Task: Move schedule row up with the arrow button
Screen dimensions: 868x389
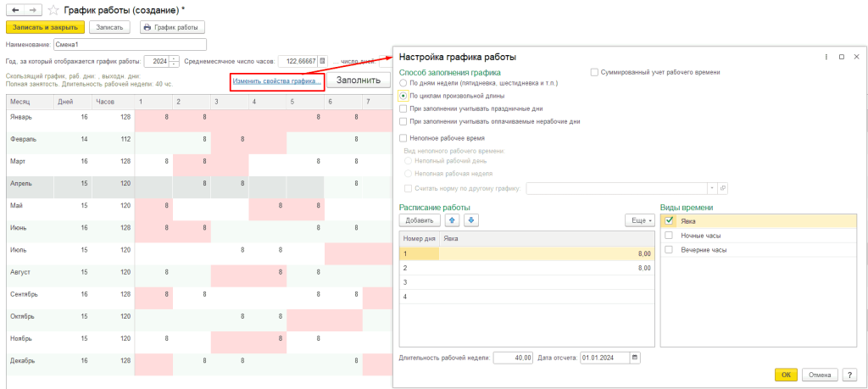Action: pos(453,220)
